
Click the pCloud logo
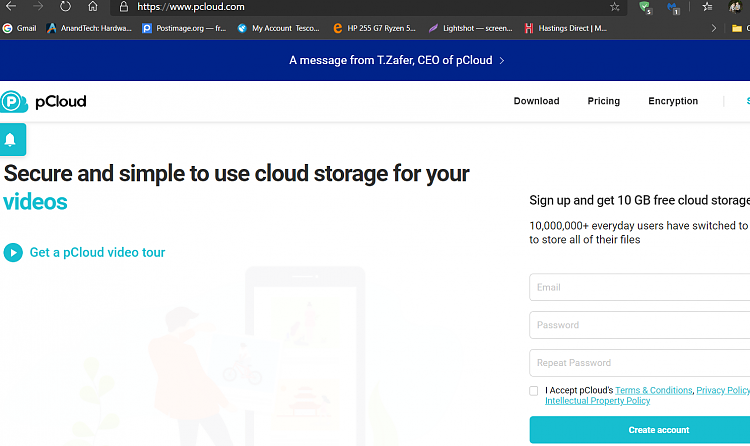[x=44, y=101]
